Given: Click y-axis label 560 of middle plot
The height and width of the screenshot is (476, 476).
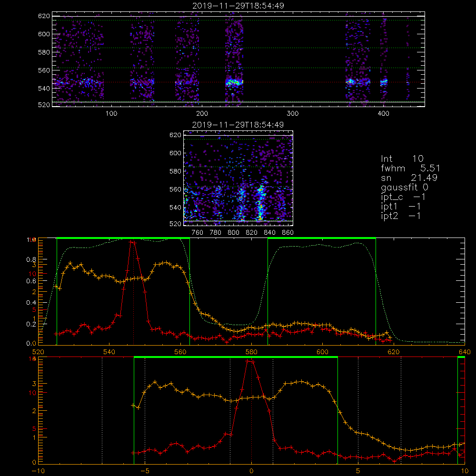Looking at the screenshot, I should pos(176,189).
